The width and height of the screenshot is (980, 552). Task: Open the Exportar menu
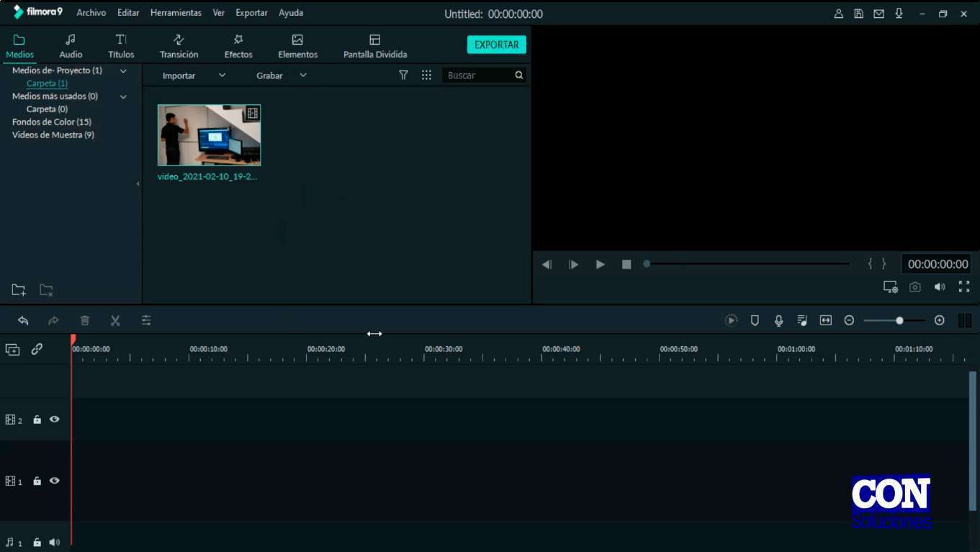(x=251, y=13)
